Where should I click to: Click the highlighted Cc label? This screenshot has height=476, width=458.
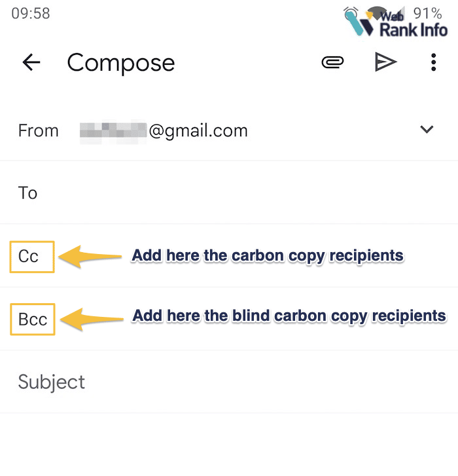coord(31,256)
